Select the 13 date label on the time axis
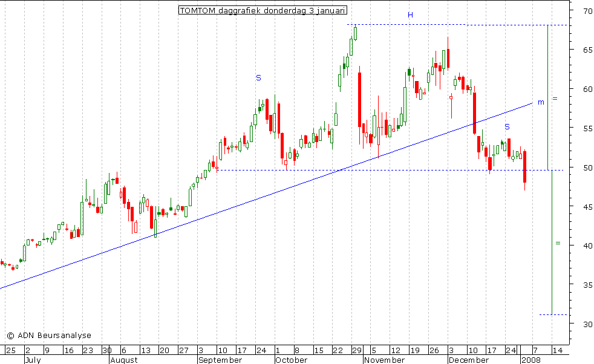The image size is (594, 364). tap(145, 350)
